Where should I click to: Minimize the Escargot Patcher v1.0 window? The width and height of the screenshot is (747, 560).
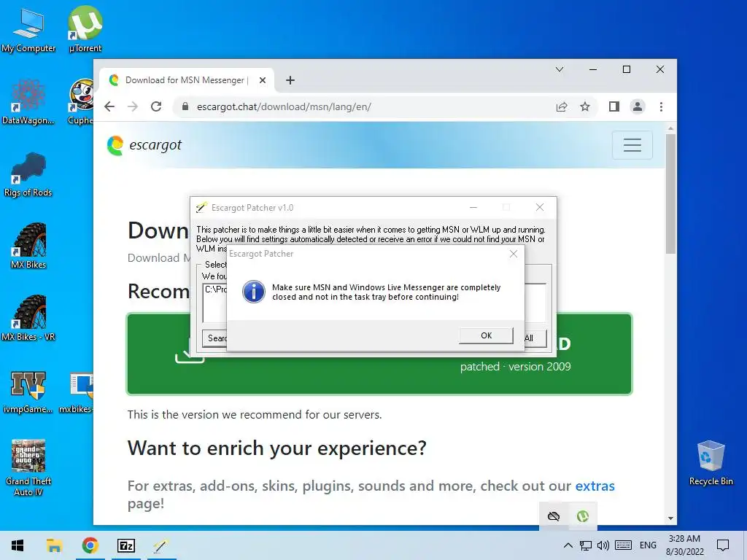pos(473,207)
